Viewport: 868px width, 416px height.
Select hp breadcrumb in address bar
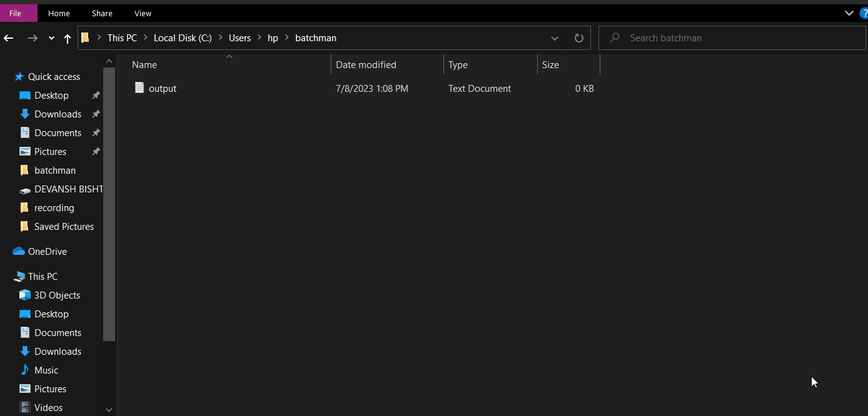coord(273,38)
